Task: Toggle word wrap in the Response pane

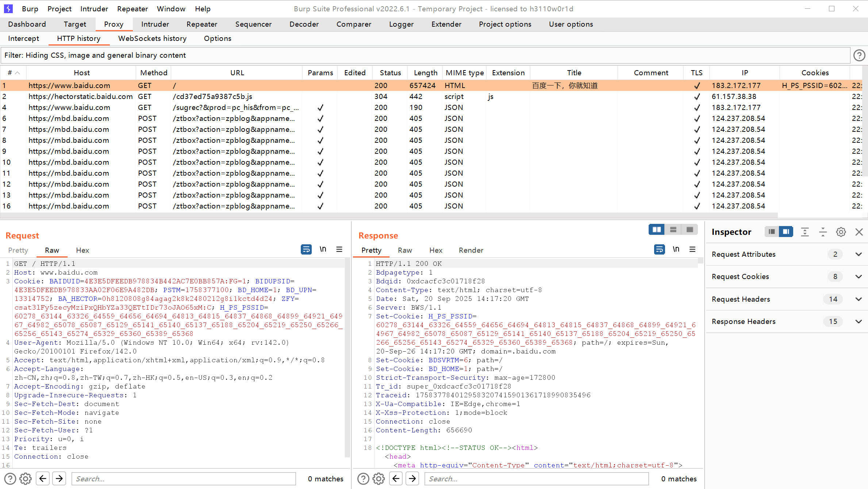Action: coord(660,249)
